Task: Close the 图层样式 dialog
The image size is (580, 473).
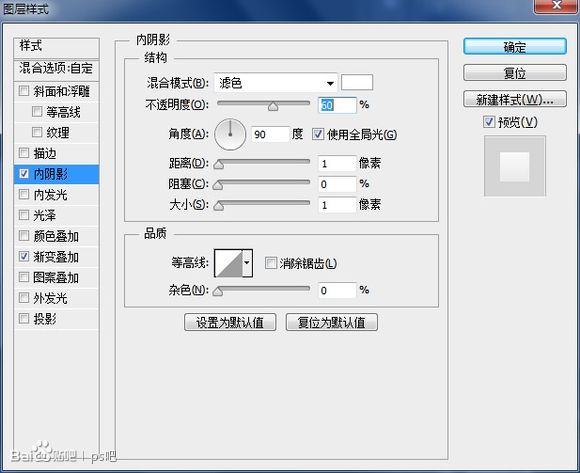Action: pyautogui.click(x=556, y=6)
